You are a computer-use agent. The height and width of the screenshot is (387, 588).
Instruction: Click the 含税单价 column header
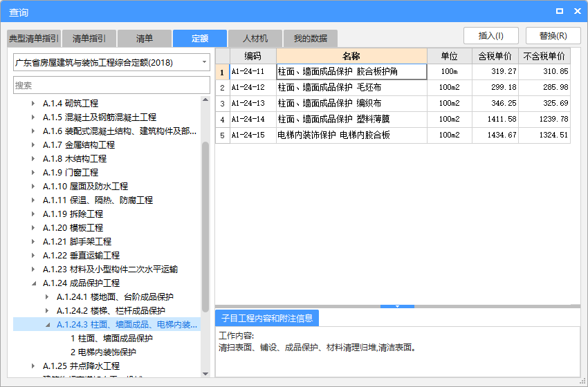pos(495,56)
